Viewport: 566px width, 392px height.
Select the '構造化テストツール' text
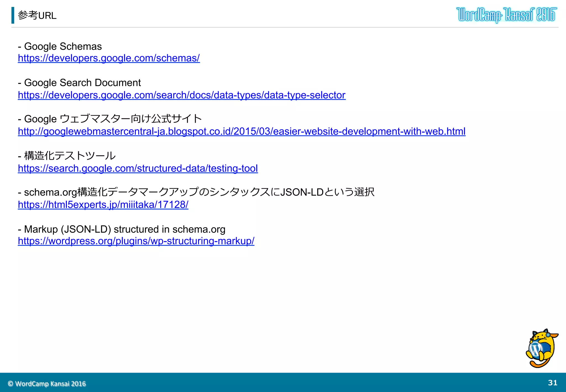(x=70, y=156)
